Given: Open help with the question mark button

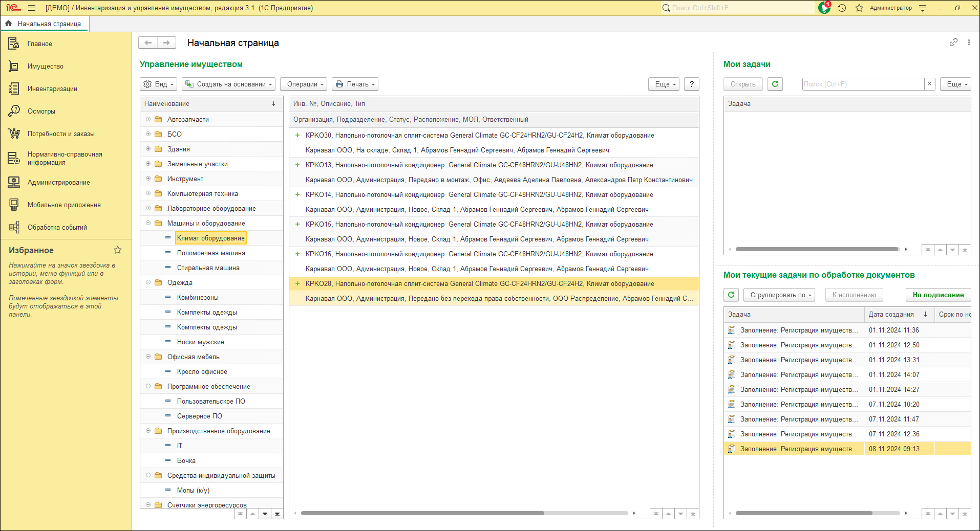Looking at the screenshot, I should click(692, 84).
